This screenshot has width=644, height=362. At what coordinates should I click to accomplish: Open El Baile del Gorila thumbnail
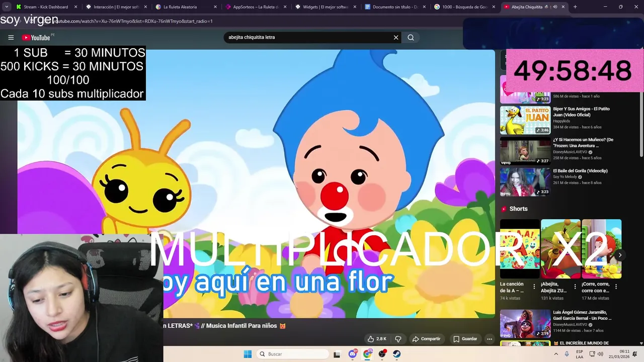pyautogui.click(x=525, y=182)
